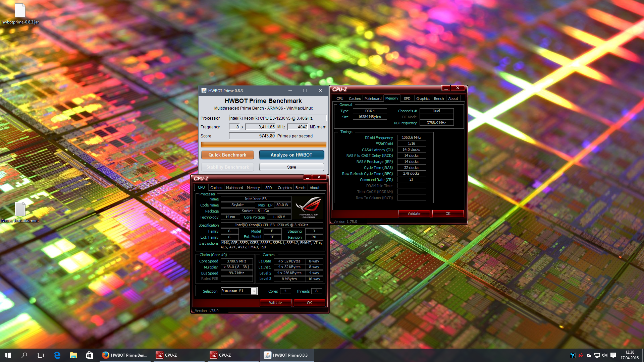Open Windows Store from taskbar

(90, 355)
